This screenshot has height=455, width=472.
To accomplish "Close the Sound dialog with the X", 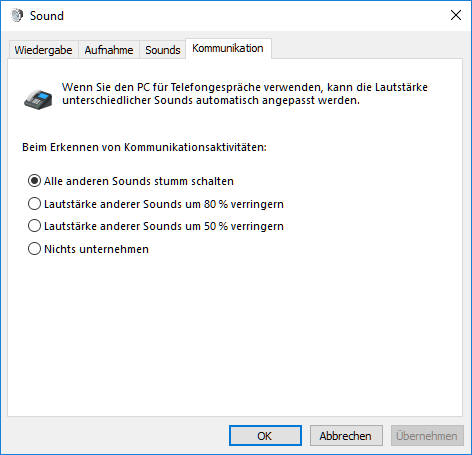I will click(x=456, y=15).
